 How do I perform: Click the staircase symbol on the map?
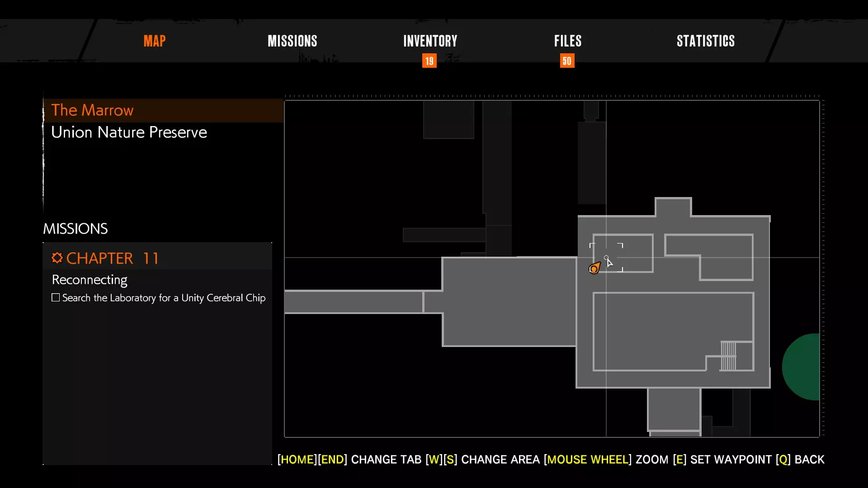point(728,356)
